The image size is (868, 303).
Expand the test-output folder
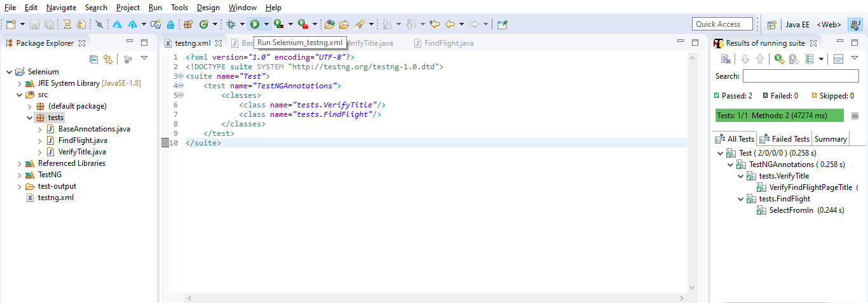coord(19,186)
